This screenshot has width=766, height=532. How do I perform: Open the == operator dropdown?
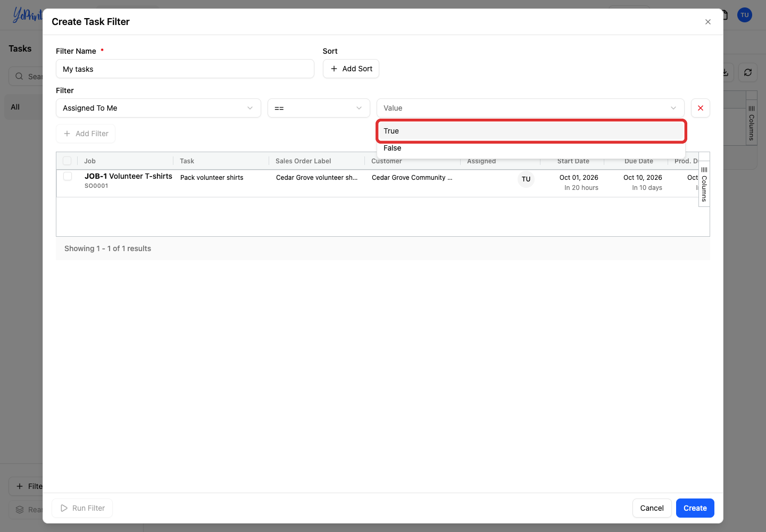319,108
